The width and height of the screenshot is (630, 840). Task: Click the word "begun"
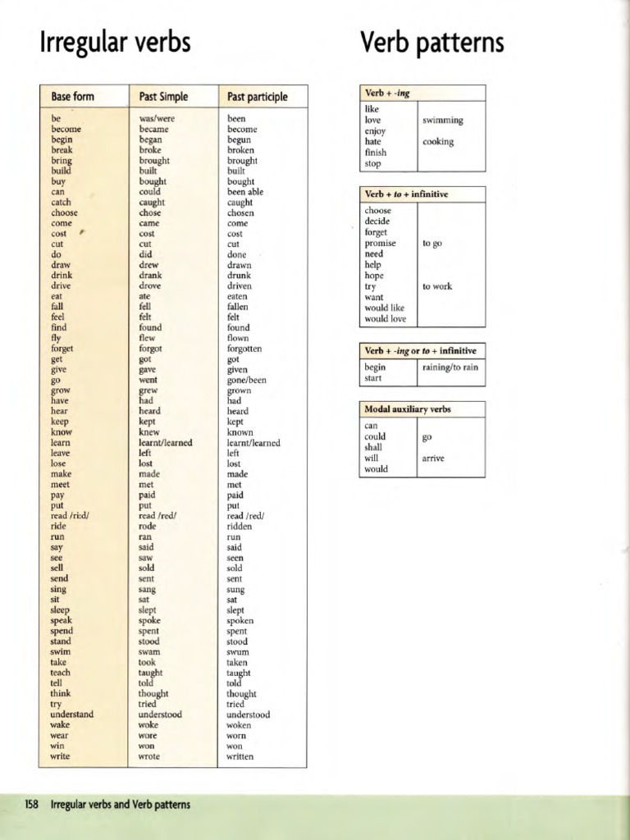point(240,139)
